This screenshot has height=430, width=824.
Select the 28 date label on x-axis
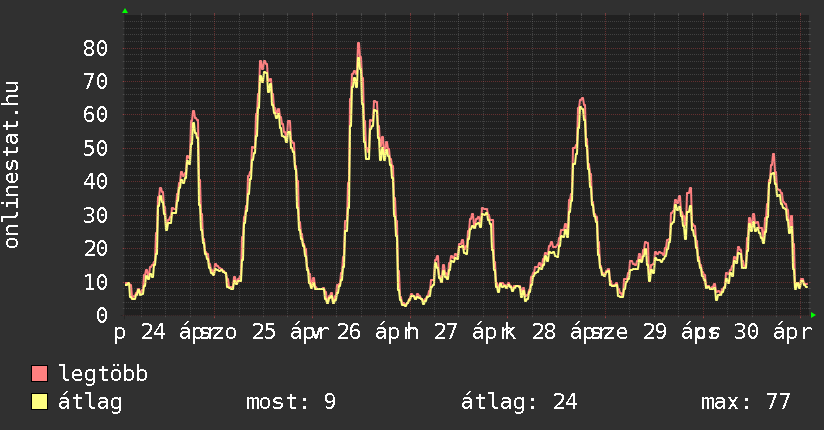pyautogui.click(x=544, y=332)
